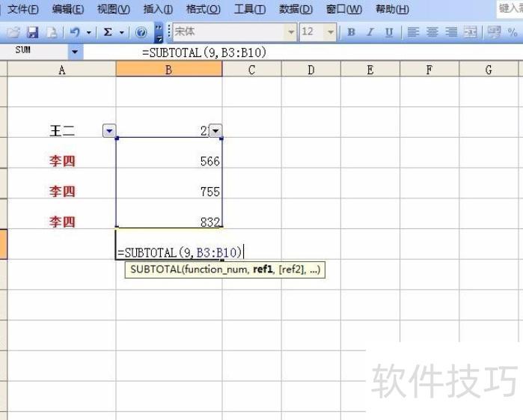The image size is (523, 420).
Task: Click the Percent style icon
Action: [x=513, y=32]
